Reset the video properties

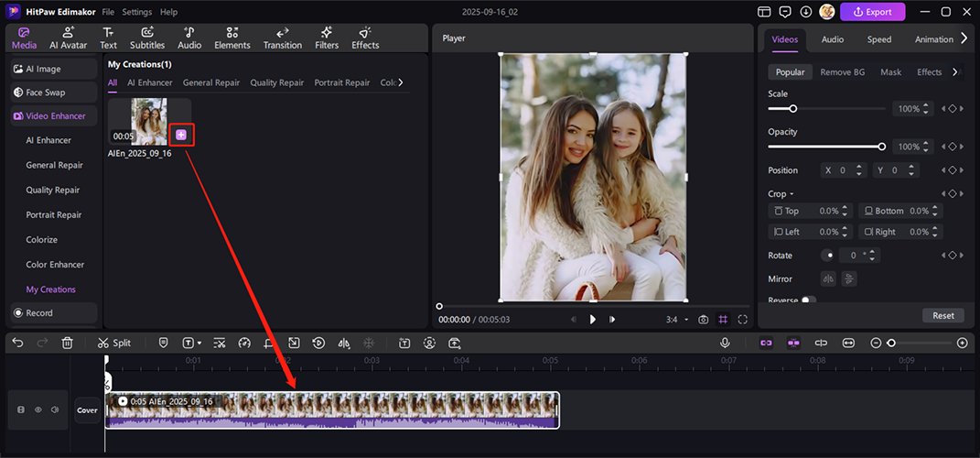pos(943,316)
